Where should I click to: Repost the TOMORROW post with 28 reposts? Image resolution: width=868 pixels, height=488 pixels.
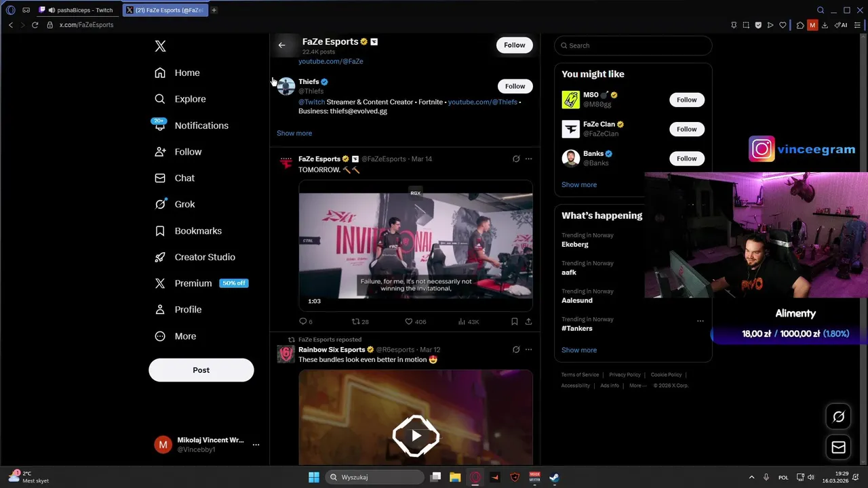point(359,321)
